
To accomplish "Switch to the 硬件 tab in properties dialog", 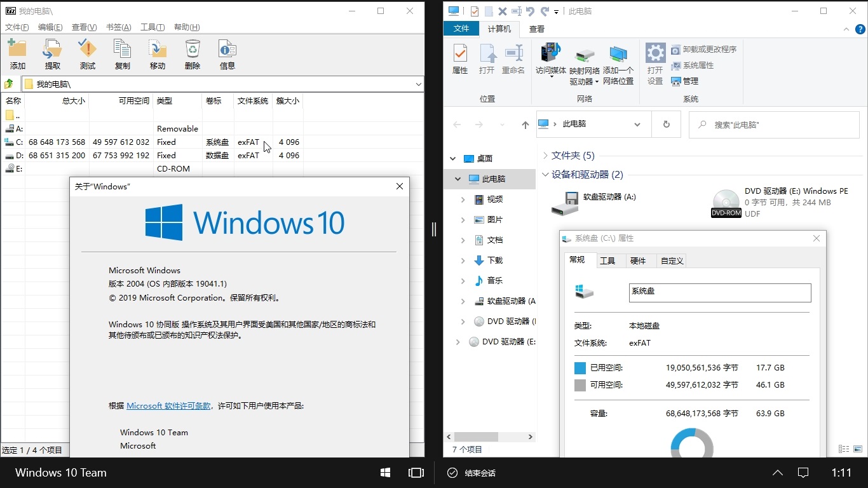I will 638,261.
